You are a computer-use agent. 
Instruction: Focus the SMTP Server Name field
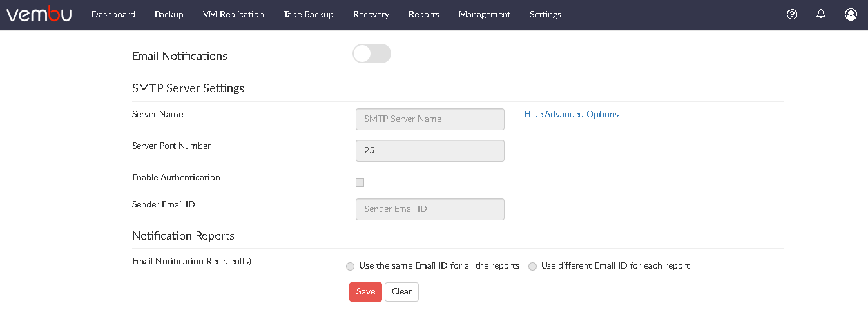pos(430,119)
